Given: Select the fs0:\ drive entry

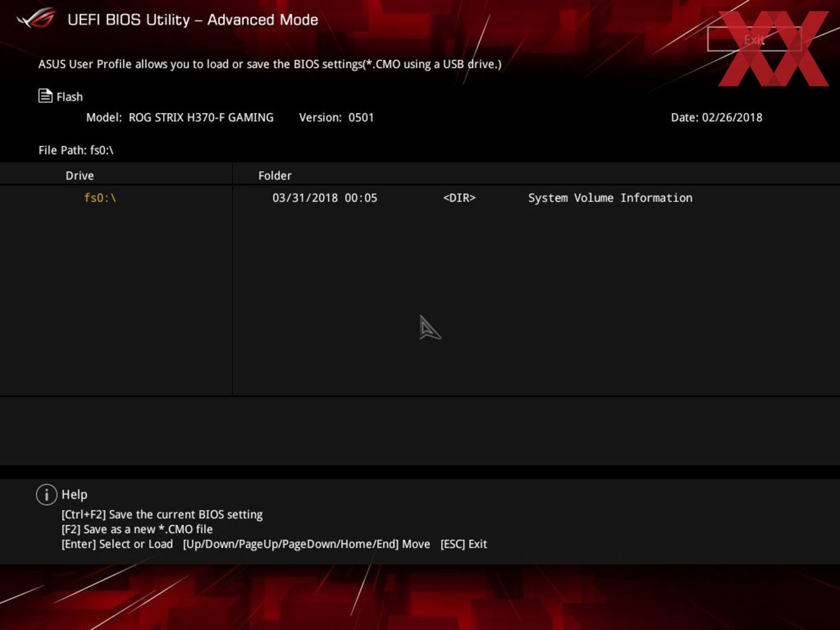Looking at the screenshot, I should point(100,198).
